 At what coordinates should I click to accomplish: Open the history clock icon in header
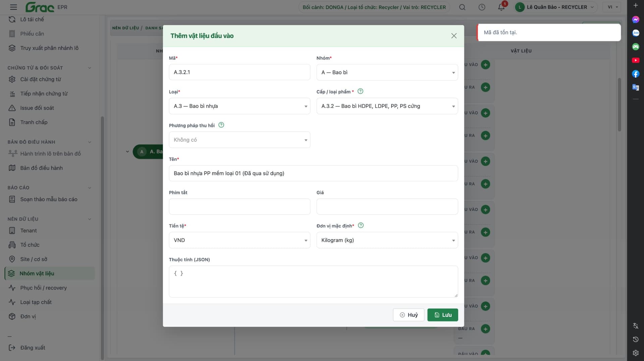[482, 7]
